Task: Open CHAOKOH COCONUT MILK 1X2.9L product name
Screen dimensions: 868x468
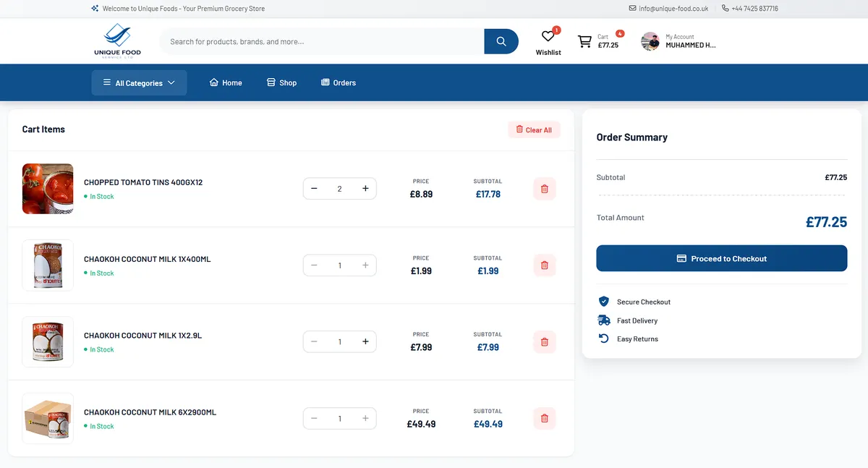Action: [x=142, y=336]
